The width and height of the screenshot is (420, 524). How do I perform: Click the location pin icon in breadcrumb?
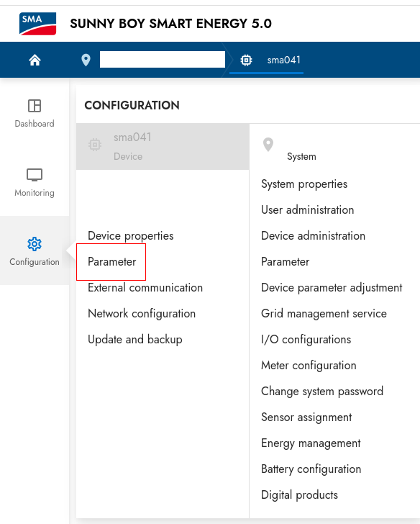[x=86, y=60]
